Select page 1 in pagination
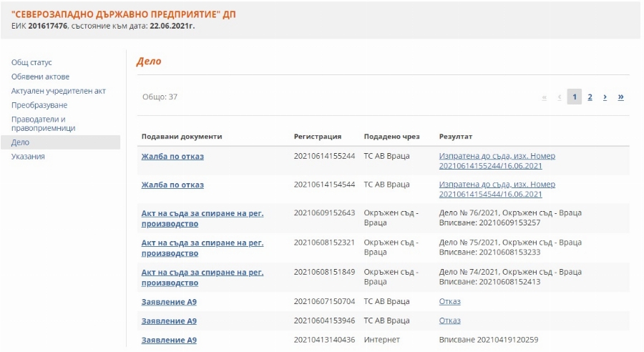The height and width of the screenshot is (352, 644). [574, 97]
